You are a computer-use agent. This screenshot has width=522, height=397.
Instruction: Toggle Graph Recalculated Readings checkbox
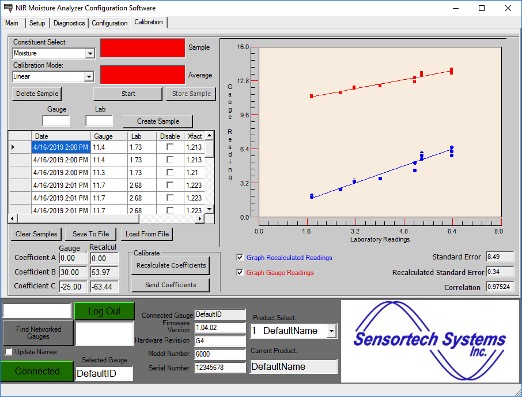(240, 257)
